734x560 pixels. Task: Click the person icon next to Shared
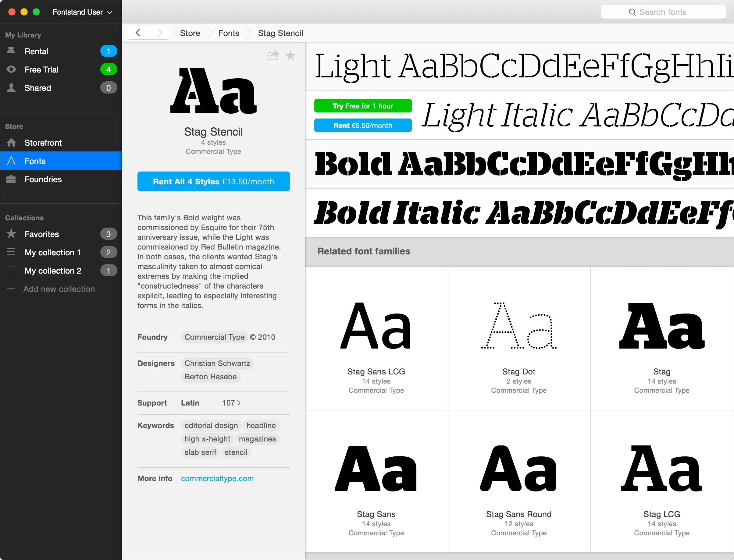11,88
